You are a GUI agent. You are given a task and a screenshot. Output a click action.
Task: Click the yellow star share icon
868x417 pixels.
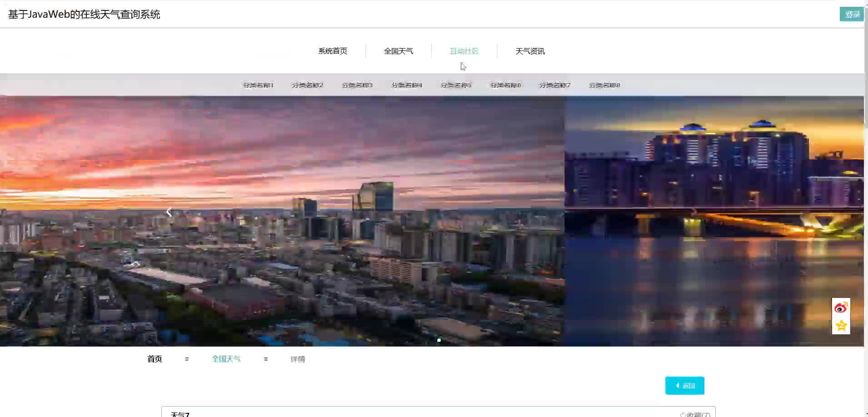tap(841, 325)
